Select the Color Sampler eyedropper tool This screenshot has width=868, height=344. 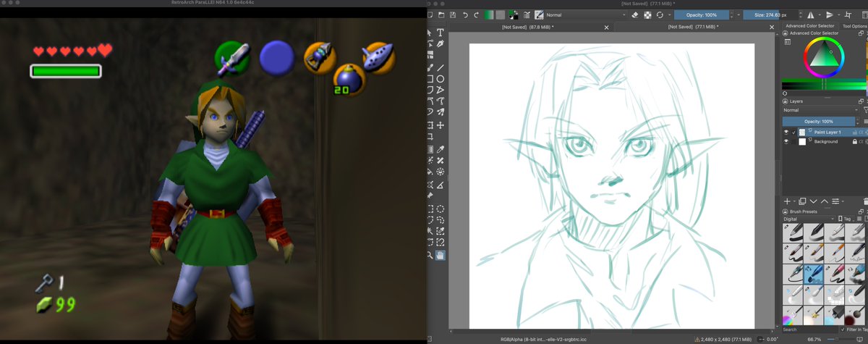click(x=440, y=149)
